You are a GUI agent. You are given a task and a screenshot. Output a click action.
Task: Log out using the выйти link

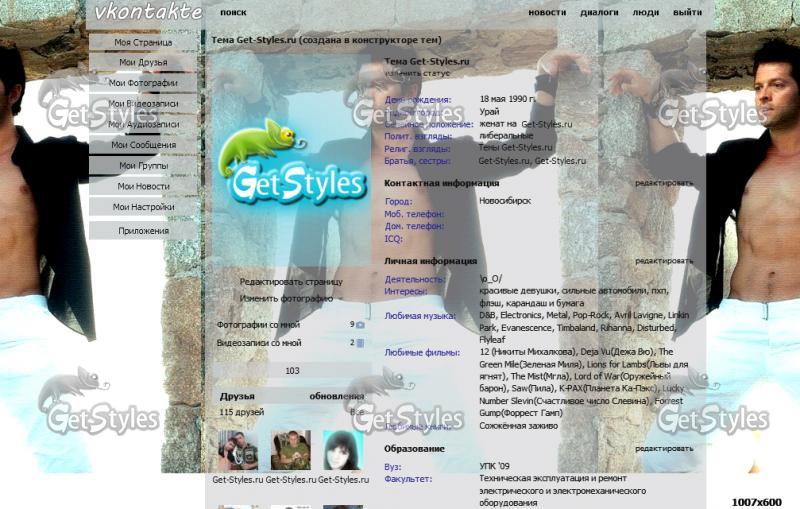687,13
